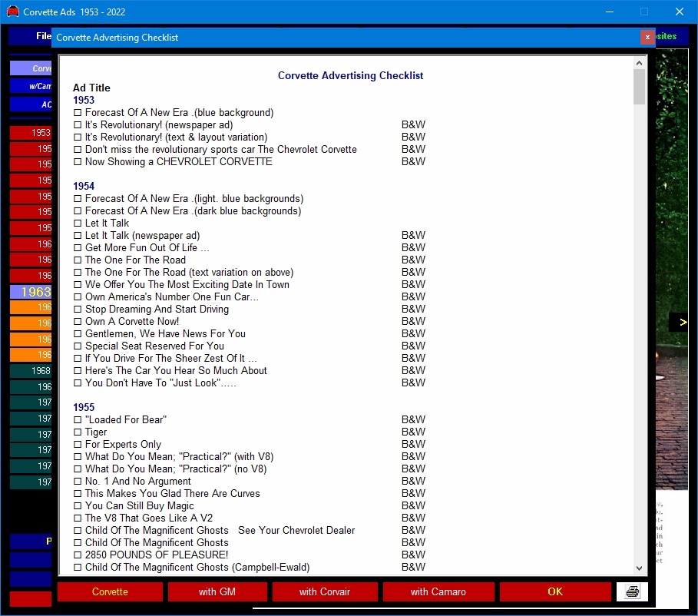The height and width of the screenshot is (616, 698).
Task: Click the 'Corv' sidebar button in main window
Action: click(x=31, y=68)
